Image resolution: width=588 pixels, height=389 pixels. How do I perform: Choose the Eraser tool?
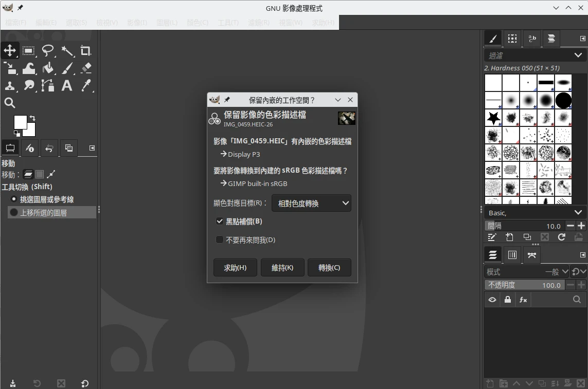(85, 68)
